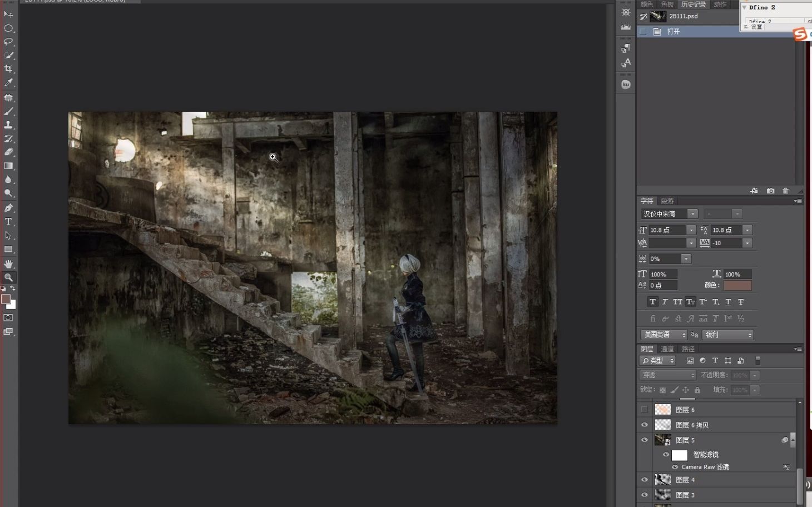Delete current history state trash icon
The width and height of the screenshot is (812, 507).
tap(785, 191)
